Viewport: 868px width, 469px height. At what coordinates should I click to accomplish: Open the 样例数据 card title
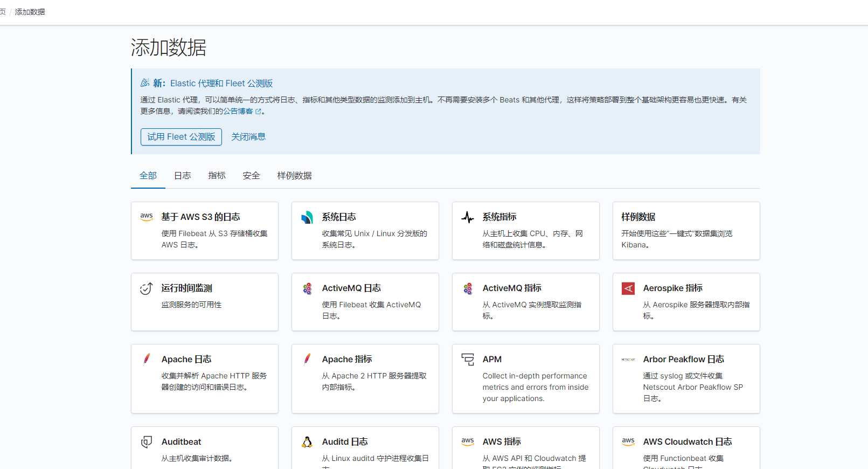(x=638, y=217)
